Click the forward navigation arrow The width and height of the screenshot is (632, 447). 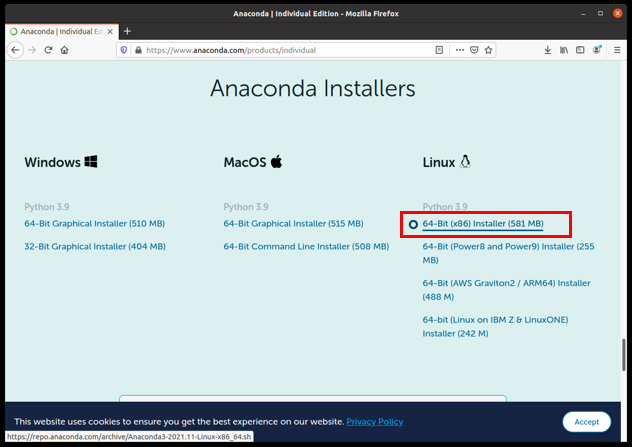pos(32,50)
